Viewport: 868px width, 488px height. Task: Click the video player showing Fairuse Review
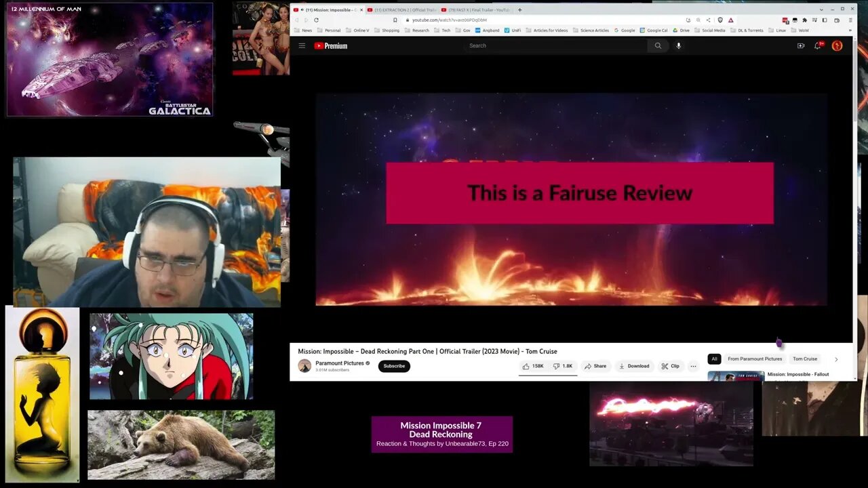(571, 199)
